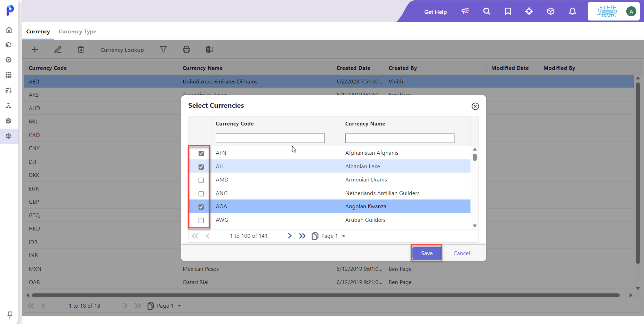Select the Netherlands Antillian Guilders row
Image resolution: width=644 pixels, height=324 pixels.
[330, 193]
